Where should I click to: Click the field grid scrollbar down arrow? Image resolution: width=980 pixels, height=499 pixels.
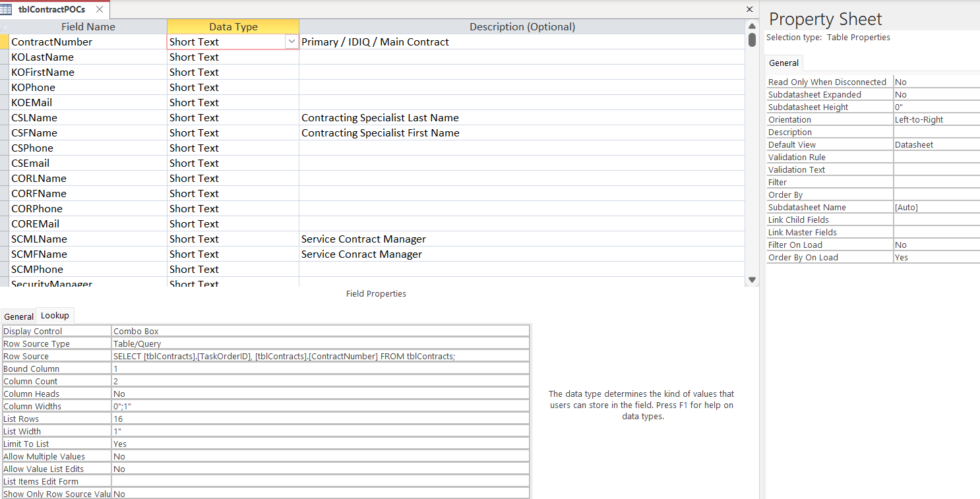pos(752,280)
